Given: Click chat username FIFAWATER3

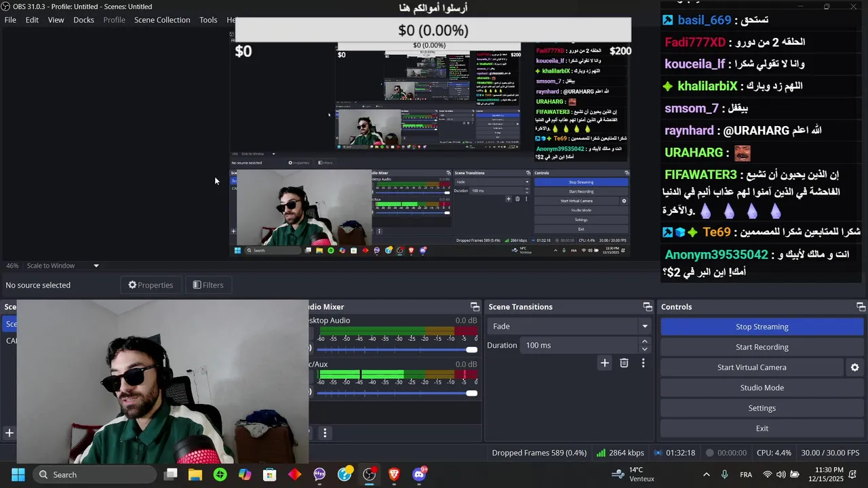Looking at the screenshot, I should pos(701,175).
